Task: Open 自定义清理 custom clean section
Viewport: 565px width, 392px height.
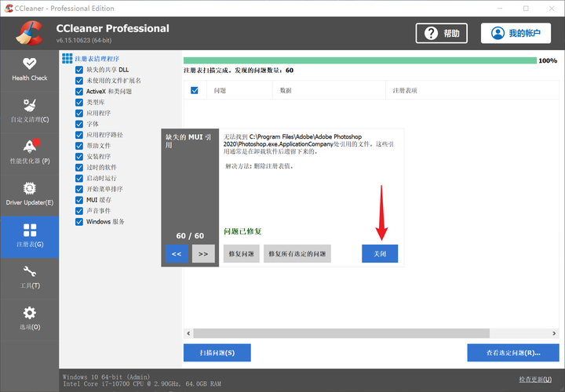Action: click(x=29, y=111)
